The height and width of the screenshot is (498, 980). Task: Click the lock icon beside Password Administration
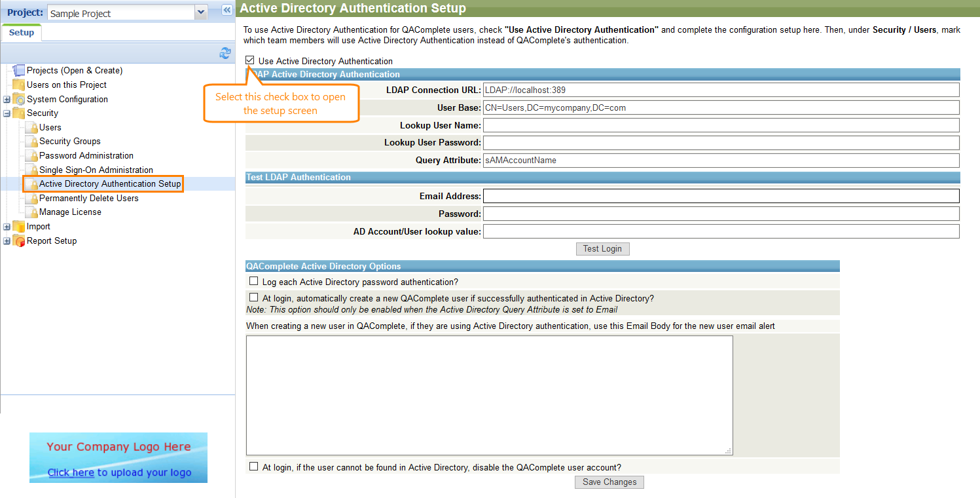point(31,156)
